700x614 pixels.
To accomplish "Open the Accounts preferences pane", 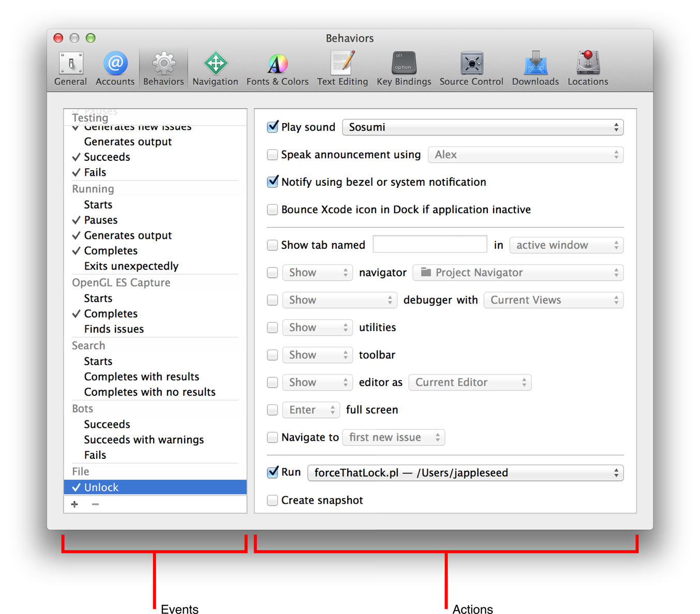I will tap(115, 68).
